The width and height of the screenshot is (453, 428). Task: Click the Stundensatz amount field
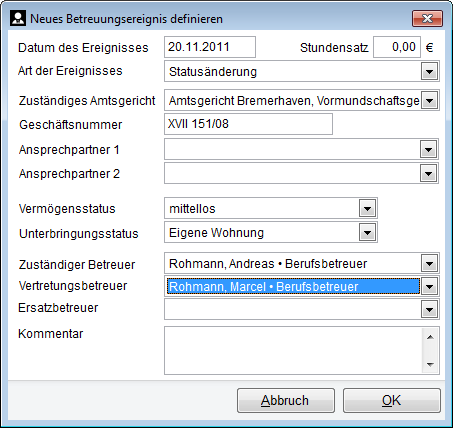pos(397,47)
